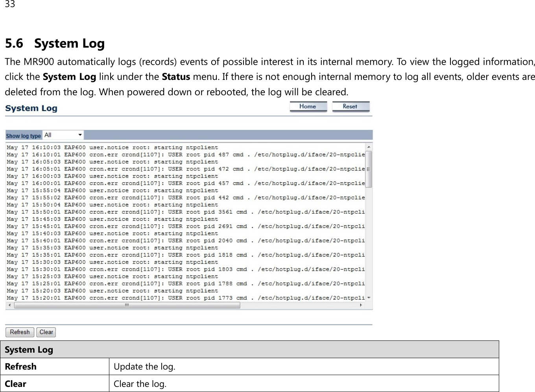Click the Home button
The width and height of the screenshot is (535, 392).
(308, 107)
